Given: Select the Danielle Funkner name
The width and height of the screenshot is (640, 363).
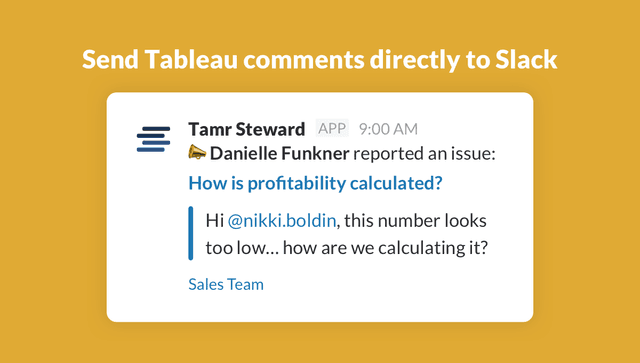Looking at the screenshot, I should pyautogui.click(x=280, y=154).
